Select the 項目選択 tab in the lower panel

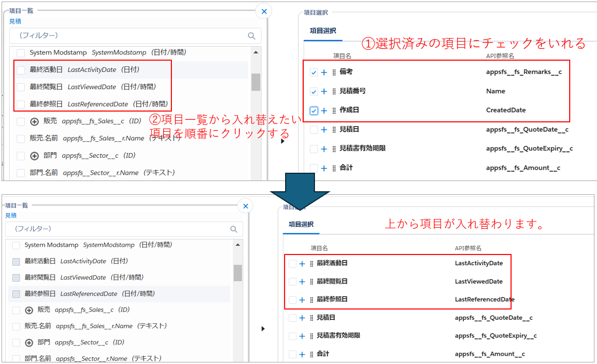(301, 224)
